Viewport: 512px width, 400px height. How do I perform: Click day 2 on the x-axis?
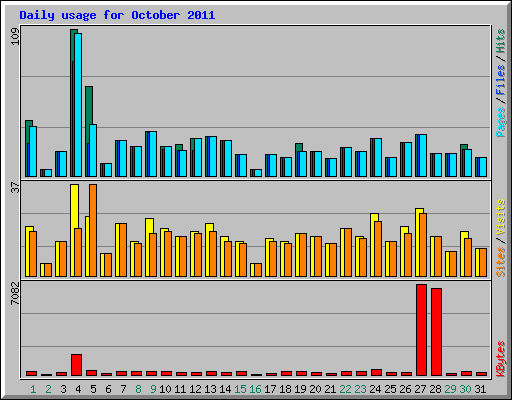pyautogui.click(x=48, y=389)
